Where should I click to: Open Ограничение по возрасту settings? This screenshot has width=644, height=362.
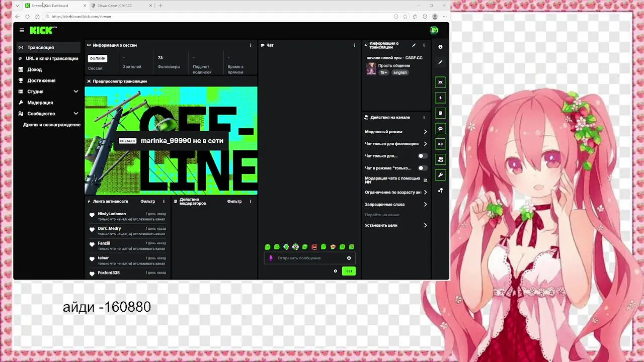pos(396,192)
